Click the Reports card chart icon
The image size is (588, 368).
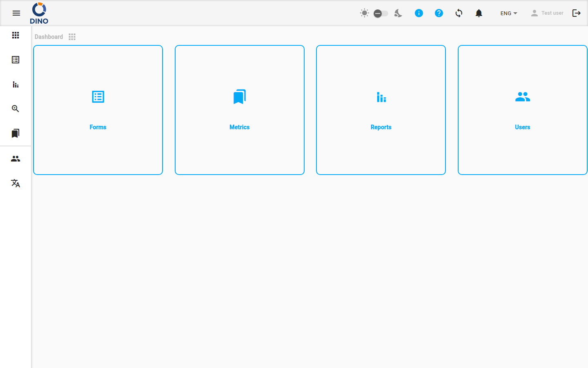click(381, 97)
